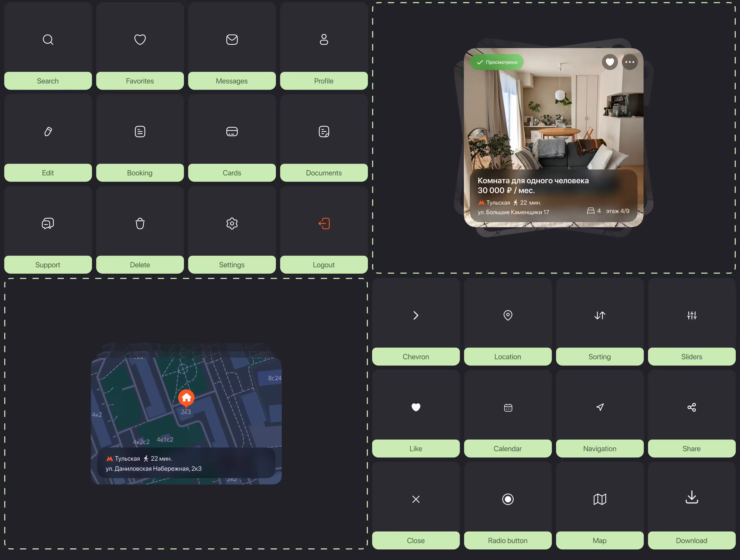Click the Download arrow icon
This screenshot has width=740, height=560.
(692, 497)
